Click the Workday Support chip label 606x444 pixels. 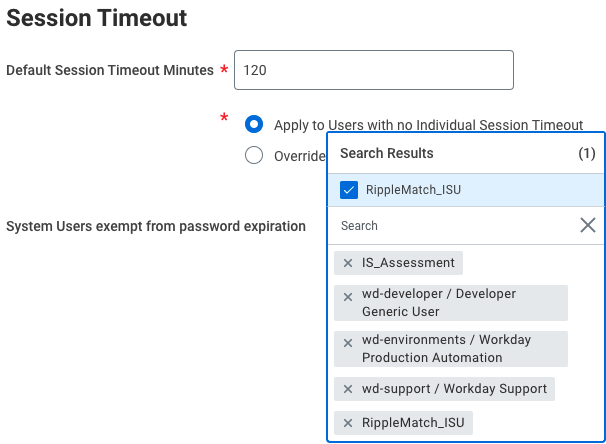point(454,389)
